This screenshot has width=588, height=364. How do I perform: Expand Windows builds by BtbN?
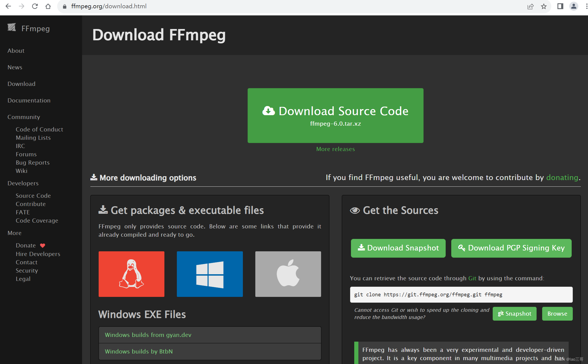click(138, 351)
